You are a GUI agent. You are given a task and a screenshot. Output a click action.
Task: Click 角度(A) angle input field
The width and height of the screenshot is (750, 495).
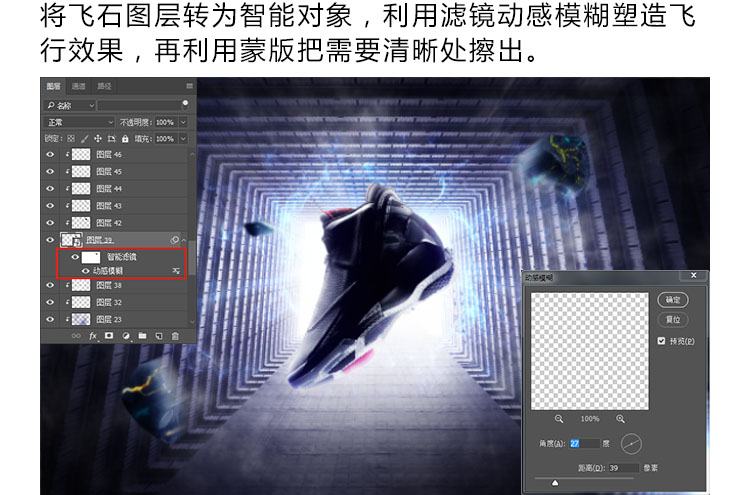click(x=584, y=443)
